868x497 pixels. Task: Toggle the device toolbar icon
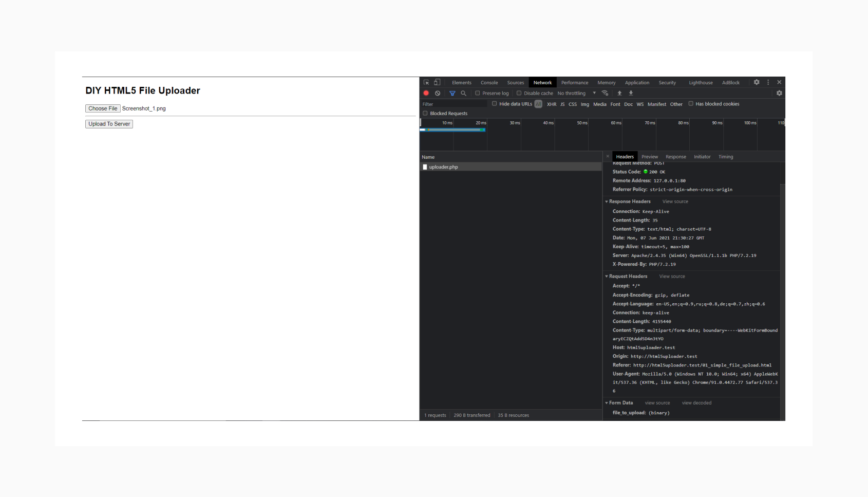point(437,82)
